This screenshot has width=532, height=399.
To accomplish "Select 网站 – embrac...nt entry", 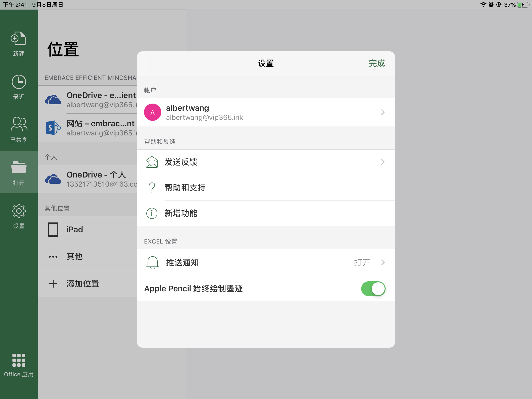I will pos(87,128).
